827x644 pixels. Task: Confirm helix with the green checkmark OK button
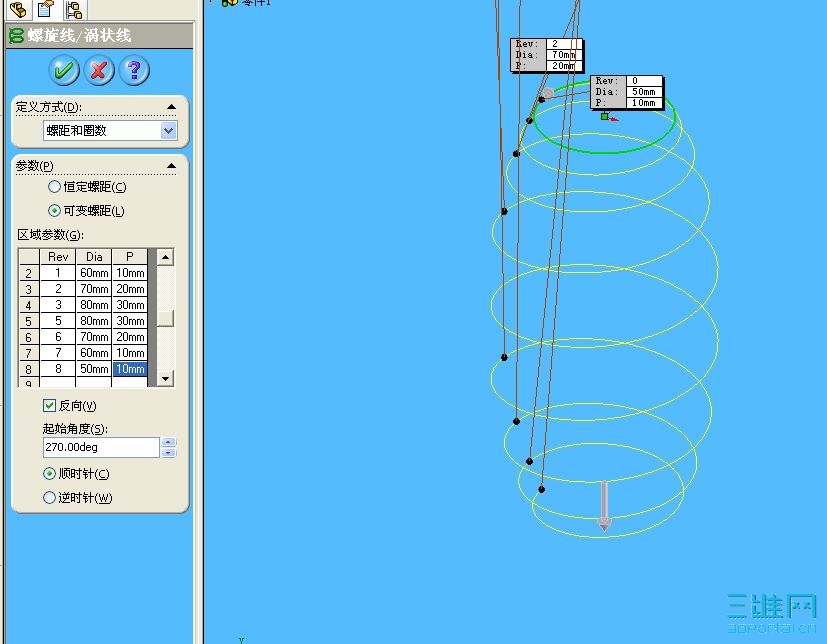click(x=64, y=70)
